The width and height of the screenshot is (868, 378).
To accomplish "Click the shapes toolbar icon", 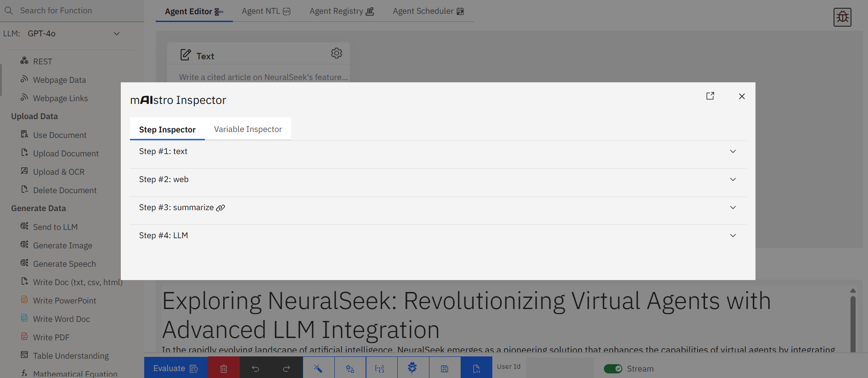I will pyautogui.click(x=350, y=368).
